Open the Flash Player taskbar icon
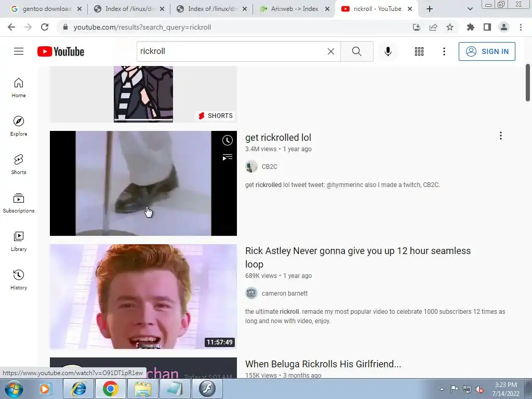Screen dimensions: 532x399 [207, 389]
